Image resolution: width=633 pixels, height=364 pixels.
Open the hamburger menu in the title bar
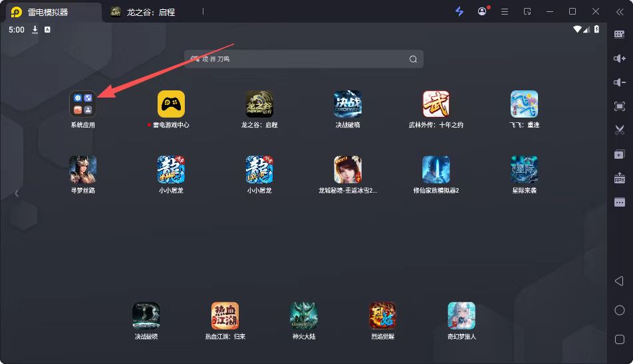pos(505,12)
